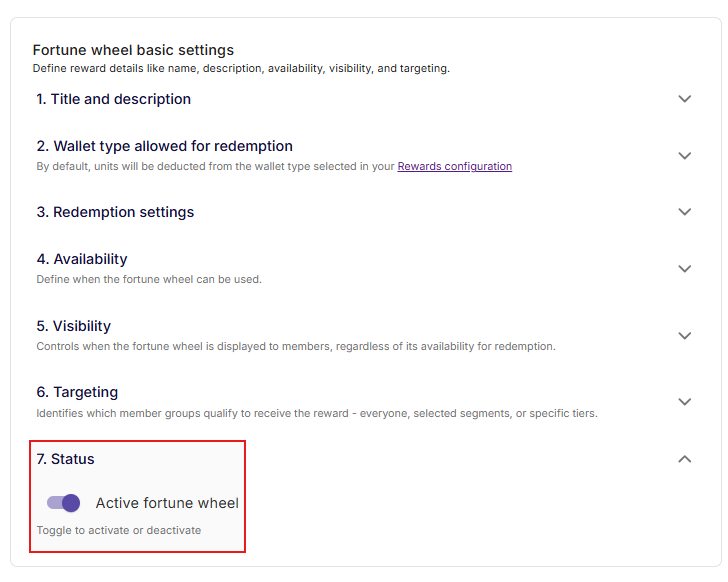Collapse Status section using the up chevron

click(684, 459)
